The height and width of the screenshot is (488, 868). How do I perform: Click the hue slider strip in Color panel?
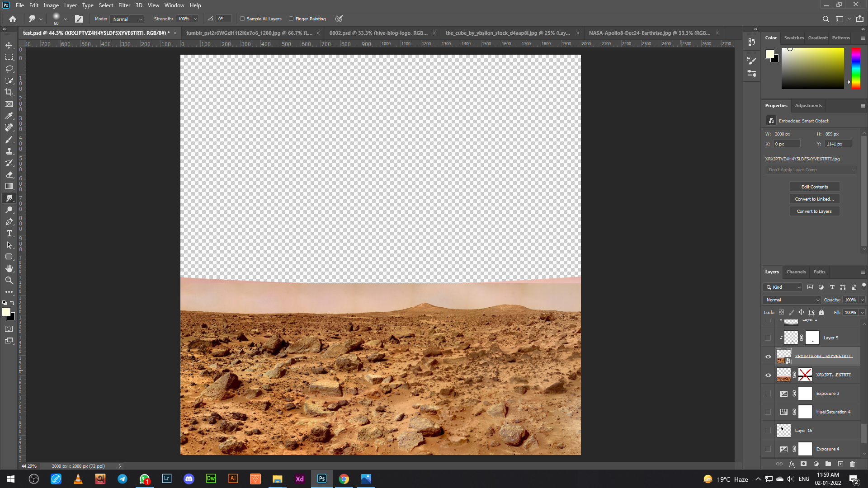(x=856, y=68)
